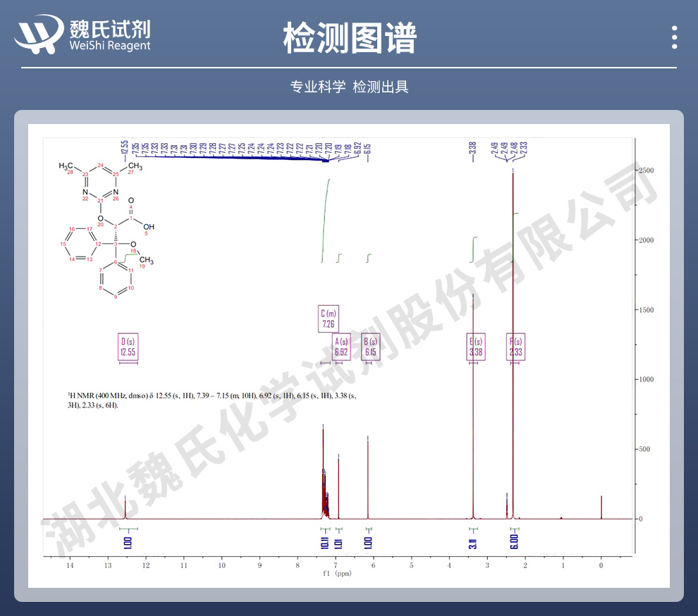
Task: Click the 10.11 integral value
Action: 325,542
